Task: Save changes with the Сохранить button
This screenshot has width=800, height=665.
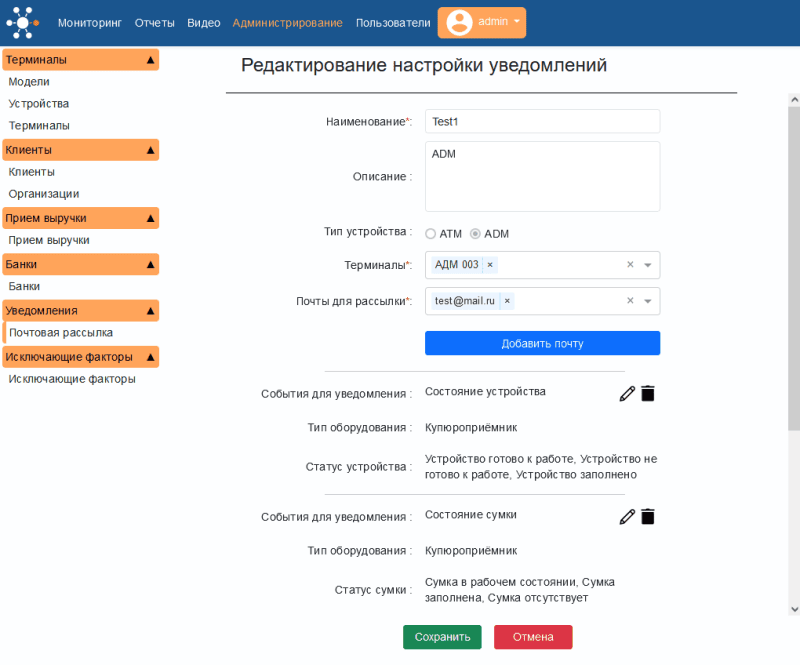Action: coord(442,636)
